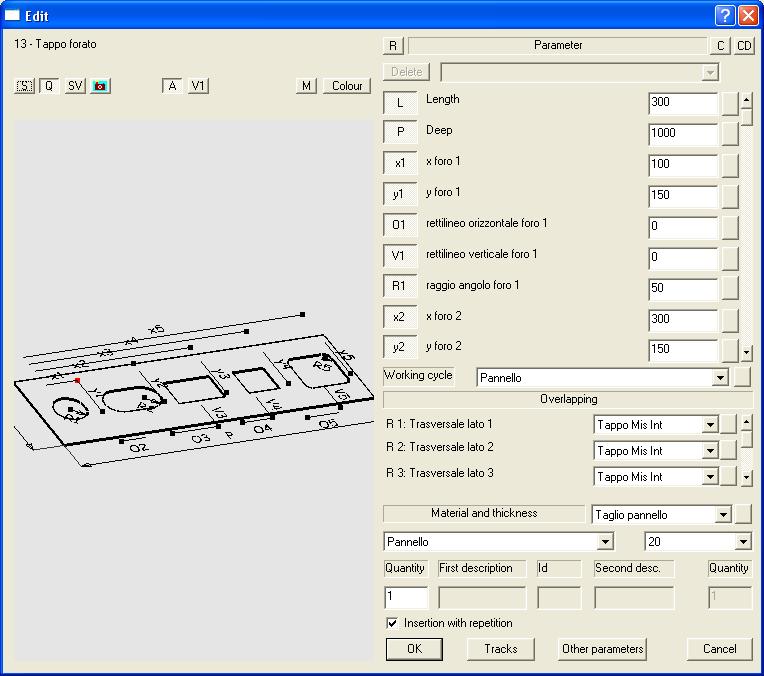
Task: Click the help question mark in title bar
Action: (725, 15)
